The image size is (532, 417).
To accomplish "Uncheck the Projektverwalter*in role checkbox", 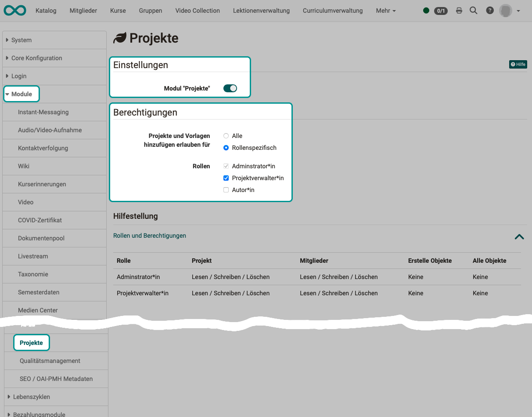I will pos(226,178).
